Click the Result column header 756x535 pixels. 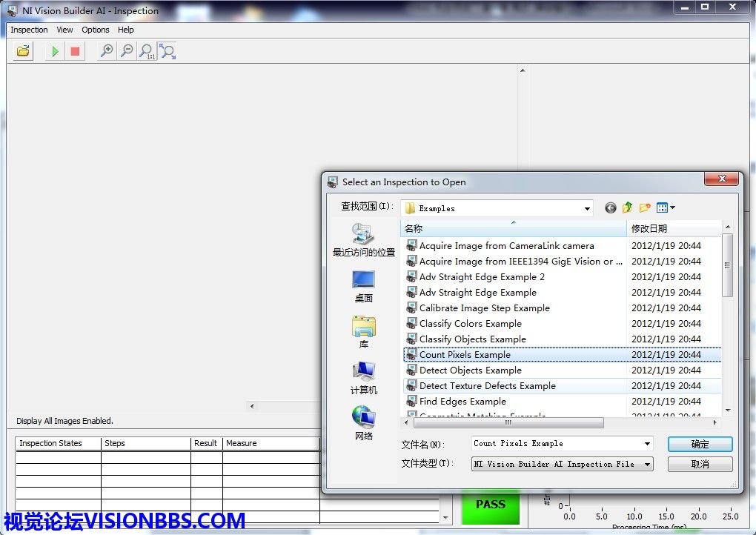pyautogui.click(x=206, y=443)
